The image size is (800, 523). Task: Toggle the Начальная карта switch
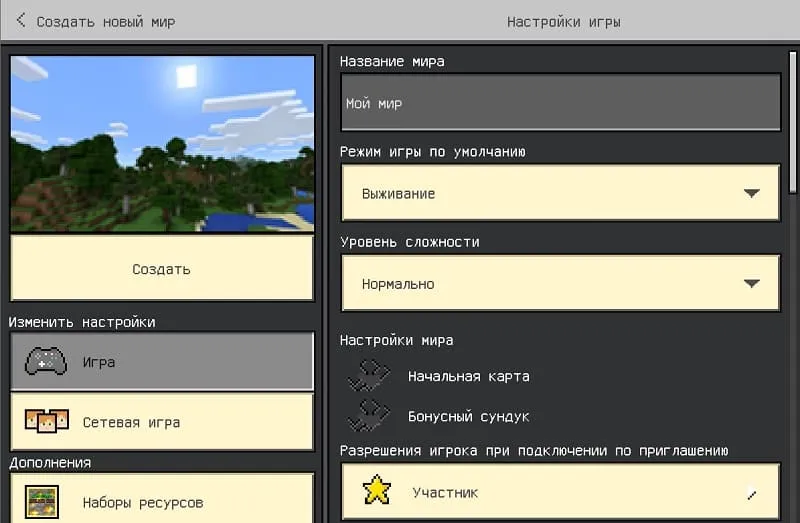coord(368,376)
